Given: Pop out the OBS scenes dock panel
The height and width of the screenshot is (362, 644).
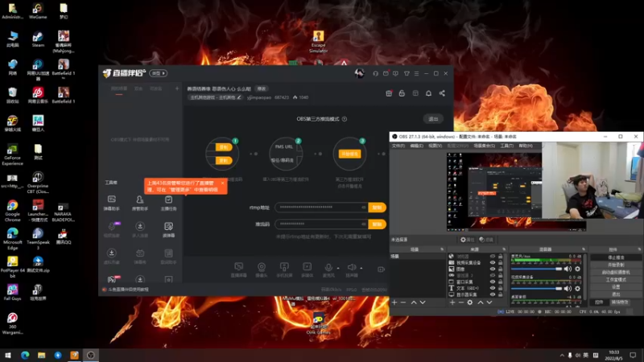Looking at the screenshot, I should tap(442, 249).
